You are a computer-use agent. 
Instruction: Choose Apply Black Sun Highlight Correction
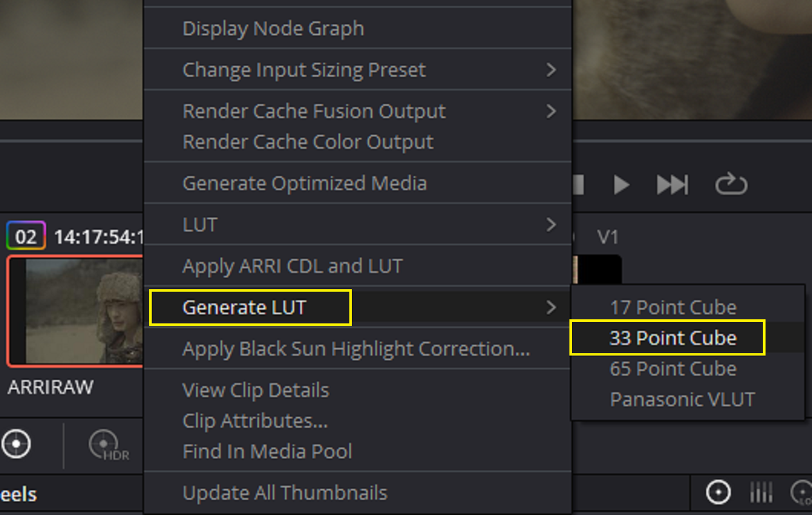(x=358, y=348)
